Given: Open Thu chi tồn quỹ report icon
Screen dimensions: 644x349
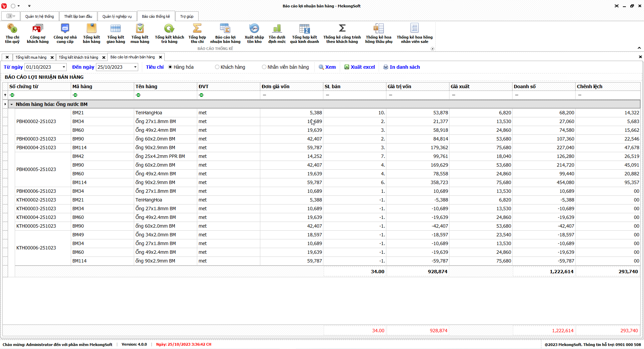Looking at the screenshot, I should pos(12,33).
